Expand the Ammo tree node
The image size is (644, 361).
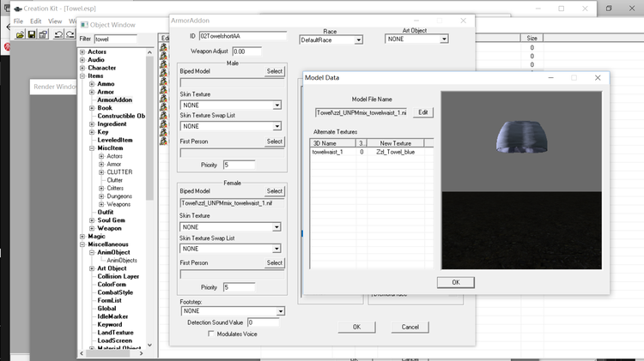[x=92, y=84]
